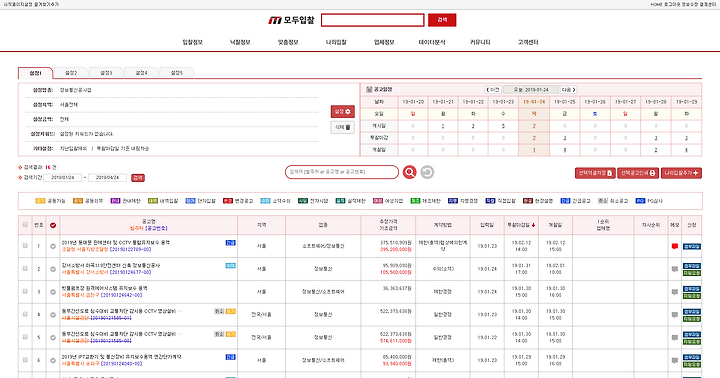
Task: Open bid titled 2019년 동대문 관제센터
Action: (x=116, y=243)
